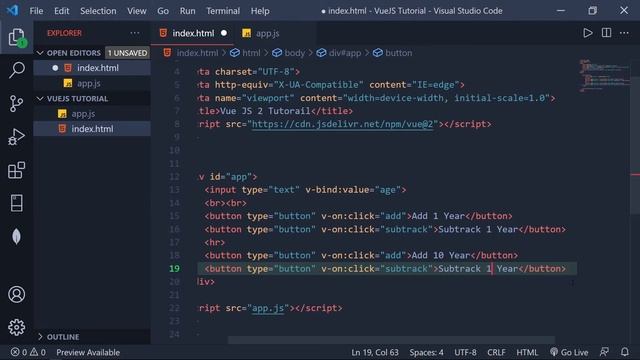Open app.js in VueJS Tutorial folder

pos(92,114)
